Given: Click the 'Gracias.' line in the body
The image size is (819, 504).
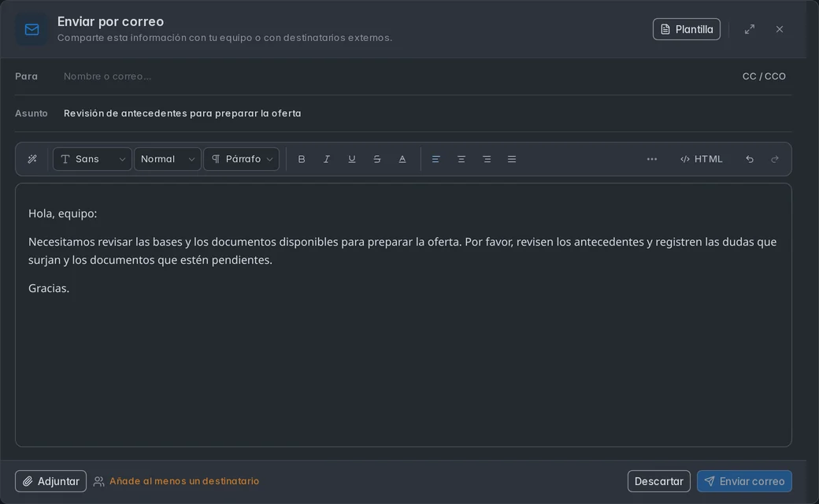Looking at the screenshot, I should [49, 288].
